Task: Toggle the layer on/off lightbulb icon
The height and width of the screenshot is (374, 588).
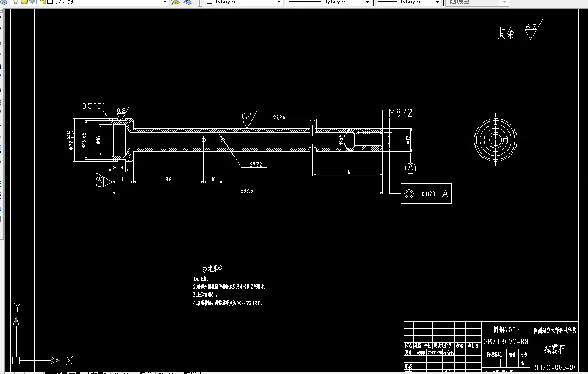Action: click(x=15, y=2)
